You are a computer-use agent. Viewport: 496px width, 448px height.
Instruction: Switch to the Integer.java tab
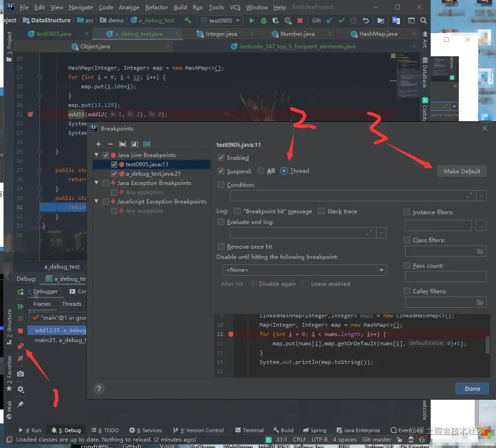[221, 34]
